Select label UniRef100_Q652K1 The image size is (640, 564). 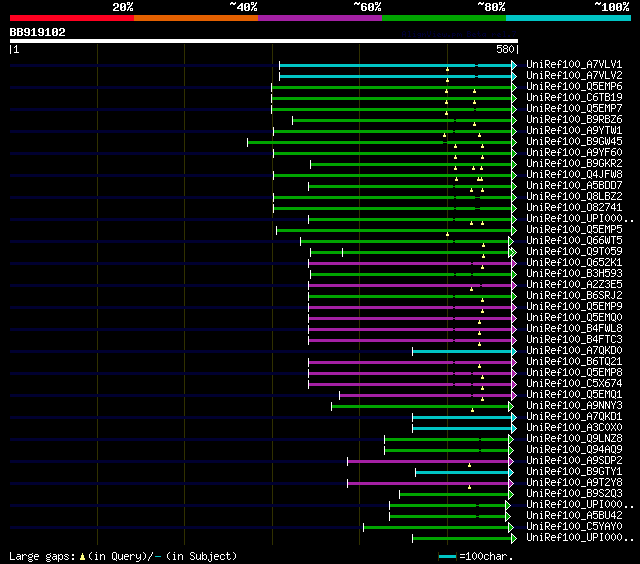574,263
